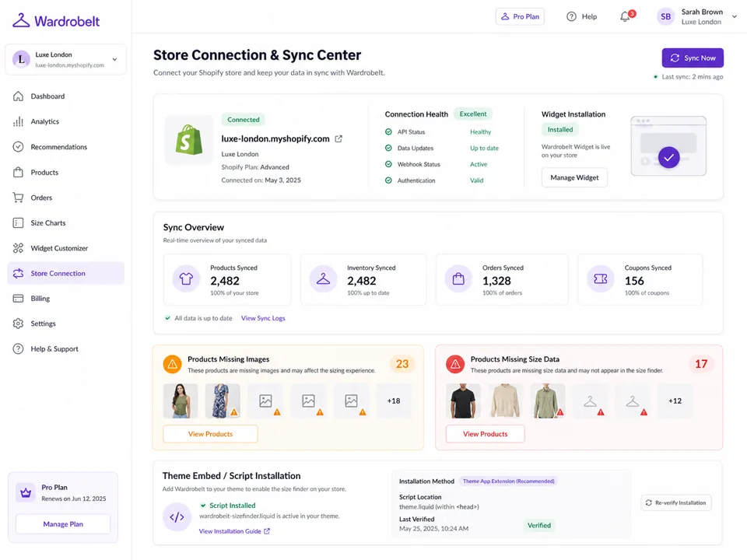
Task: Click the Excellent connection health badge
Action: click(472, 114)
